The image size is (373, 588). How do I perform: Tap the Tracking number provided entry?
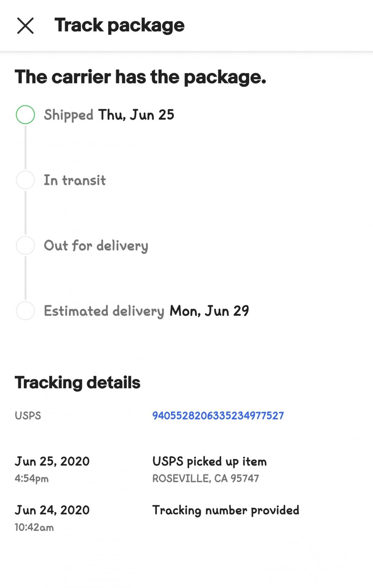226,511
